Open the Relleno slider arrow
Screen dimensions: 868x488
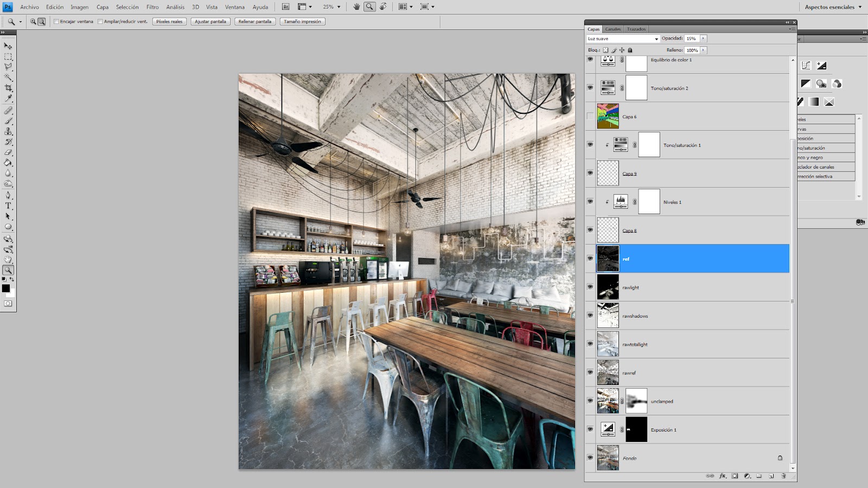tap(703, 50)
